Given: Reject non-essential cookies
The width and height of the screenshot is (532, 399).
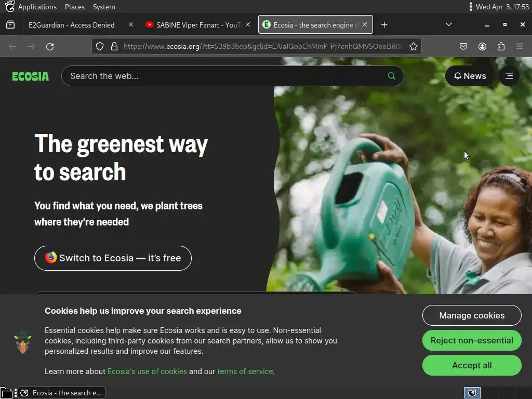Looking at the screenshot, I should tap(472, 340).
